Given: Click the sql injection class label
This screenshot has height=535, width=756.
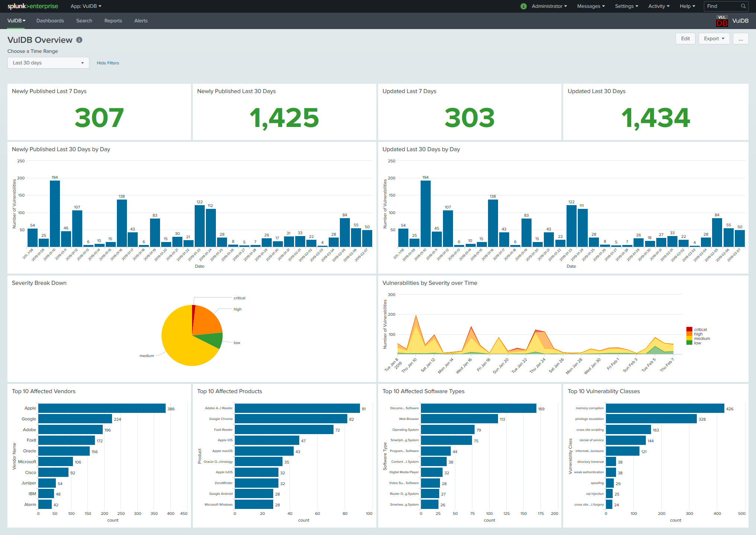Looking at the screenshot, I should point(595,494).
